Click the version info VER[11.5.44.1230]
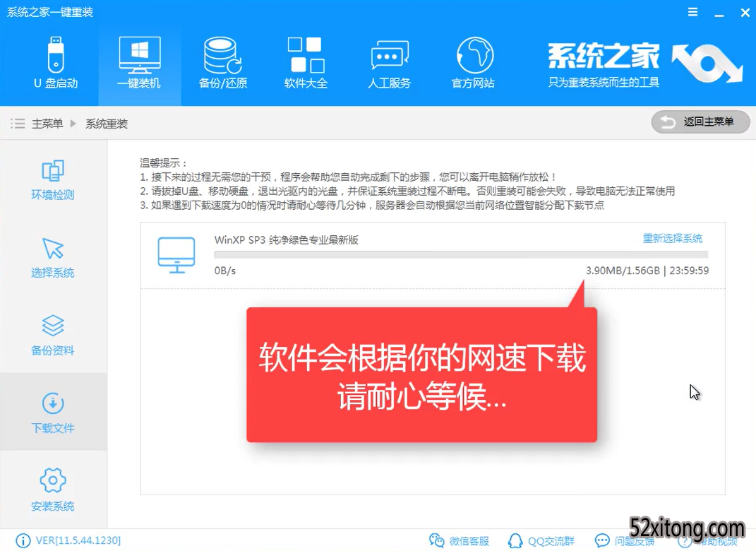 coord(78,540)
